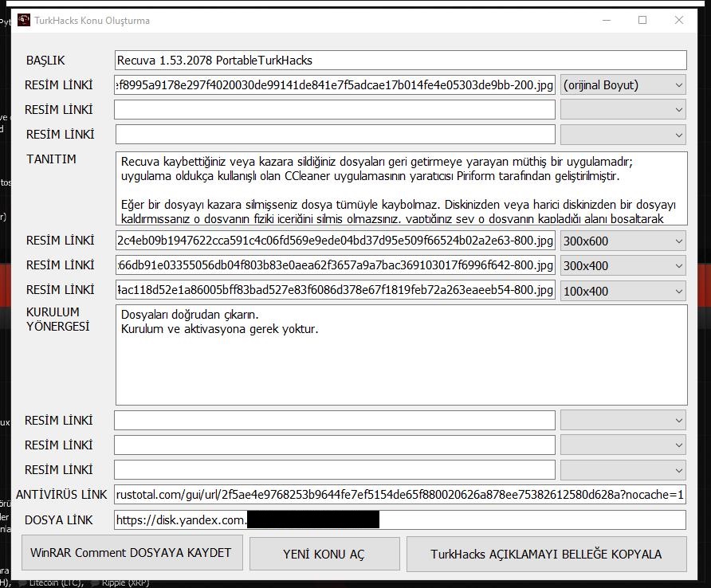
Task: Open the empty dropdown beside second RESİM LİNKİ
Action: (x=623, y=110)
